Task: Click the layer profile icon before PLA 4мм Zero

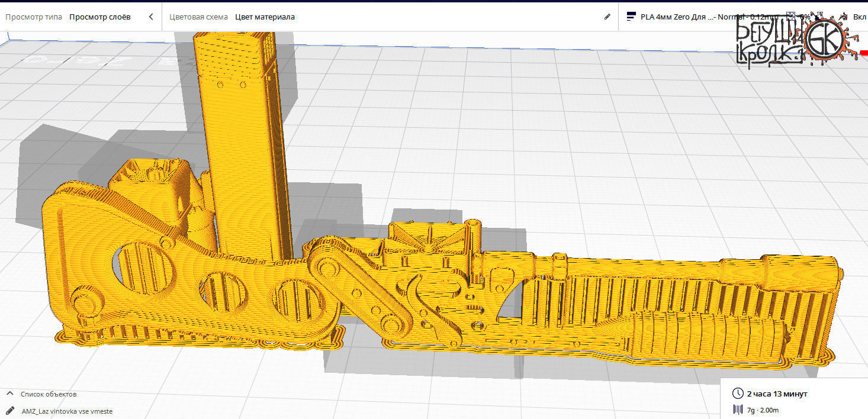Action: (x=631, y=17)
